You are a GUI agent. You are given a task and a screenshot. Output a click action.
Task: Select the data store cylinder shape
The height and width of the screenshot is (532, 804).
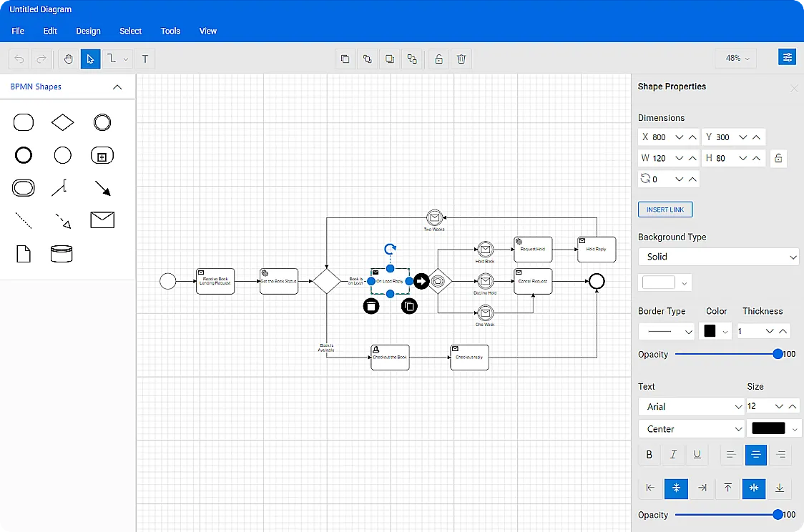62,254
